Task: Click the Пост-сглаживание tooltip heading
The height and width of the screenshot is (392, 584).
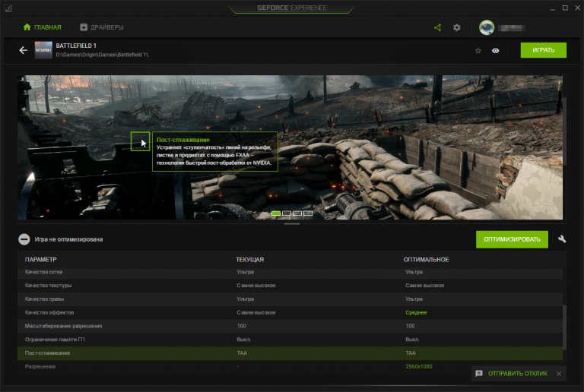Action: (x=182, y=140)
